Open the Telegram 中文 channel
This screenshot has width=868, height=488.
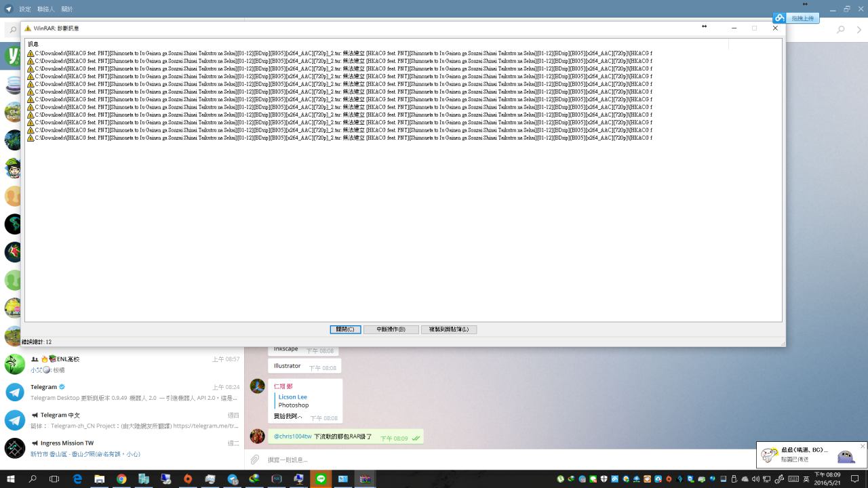coord(122,420)
